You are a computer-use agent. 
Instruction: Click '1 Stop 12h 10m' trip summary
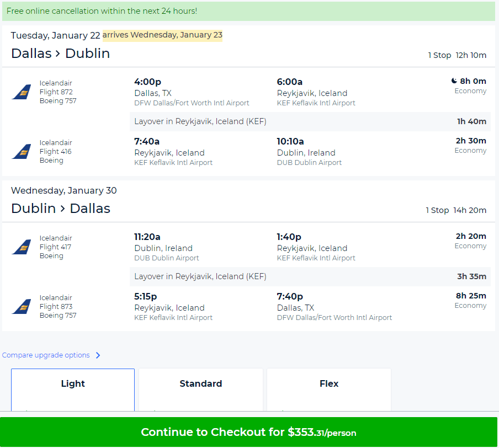[x=457, y=55]
